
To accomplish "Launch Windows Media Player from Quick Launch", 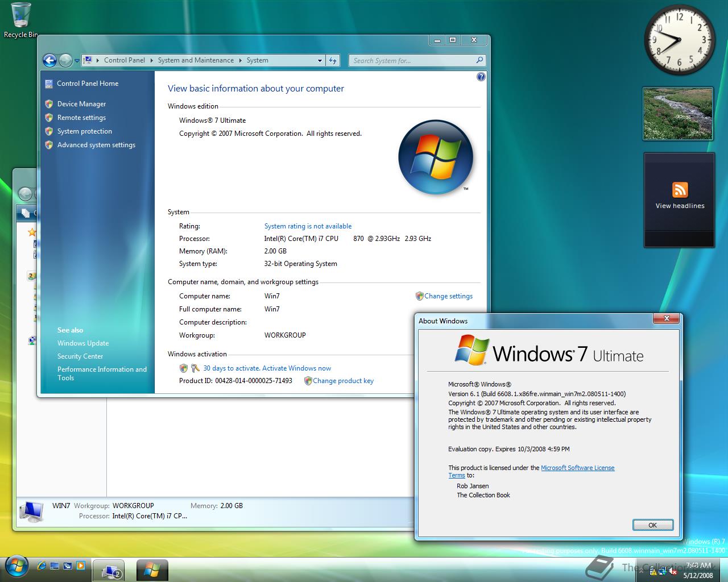I will tap(81, 566).
